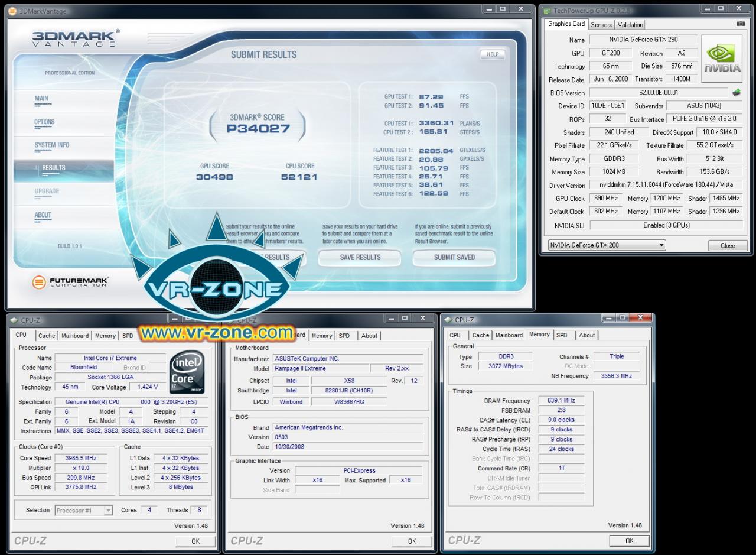Open the SPD tab in the CPU-Z Motherboard window

click(344, 336)
